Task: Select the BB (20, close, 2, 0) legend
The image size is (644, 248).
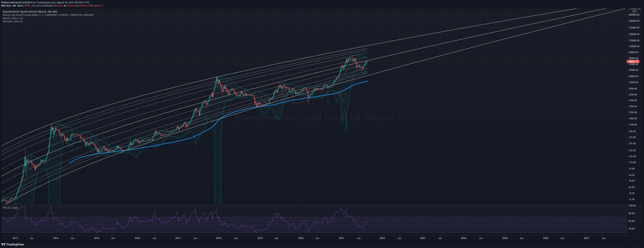Action: point(13,18)
